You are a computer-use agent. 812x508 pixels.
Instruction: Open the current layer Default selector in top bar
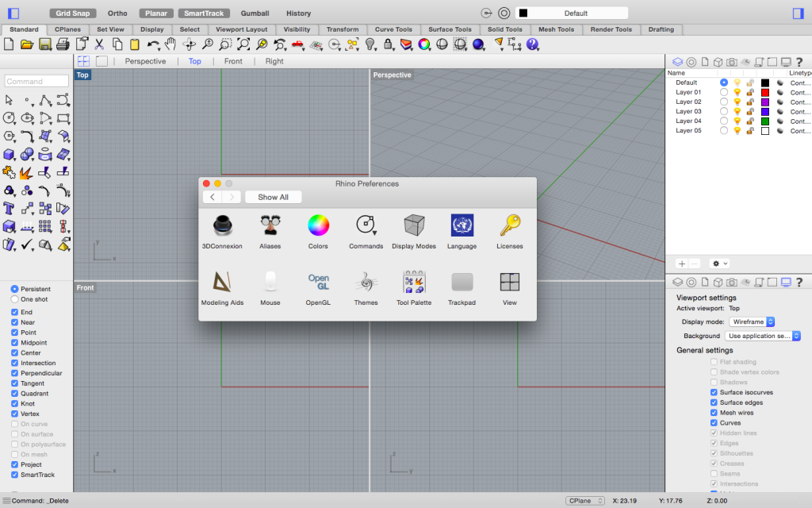pos(572,13)
